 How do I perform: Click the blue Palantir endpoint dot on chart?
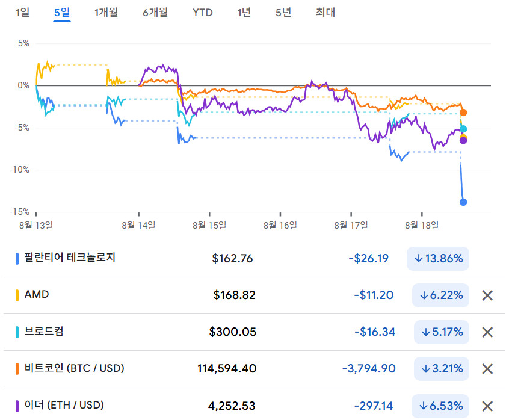[463, 202]
